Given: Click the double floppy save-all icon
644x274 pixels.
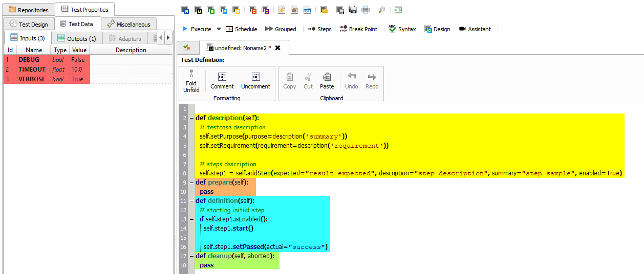Looking at the screenshot, I should pyautogui.click(x=353, y=10).
